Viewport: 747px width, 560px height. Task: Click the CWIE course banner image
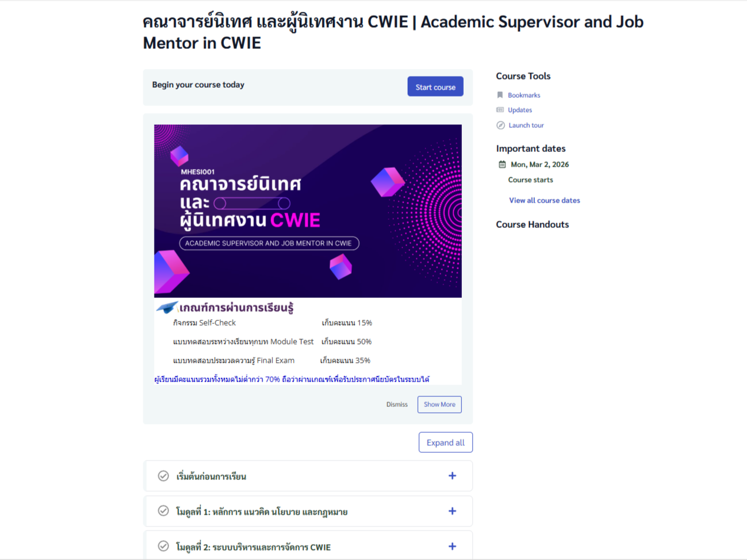(x=308, y=211)
